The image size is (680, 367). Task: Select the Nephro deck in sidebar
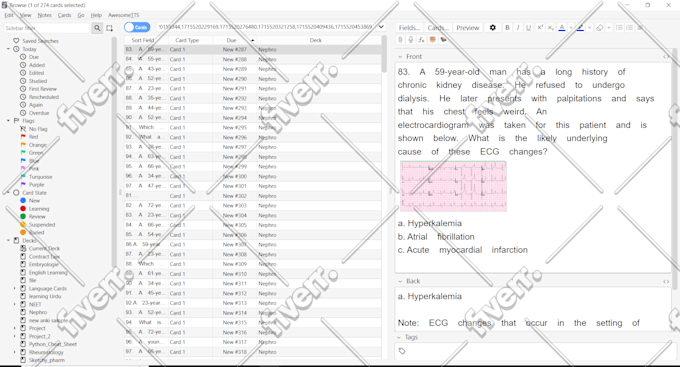pos(38,312)
